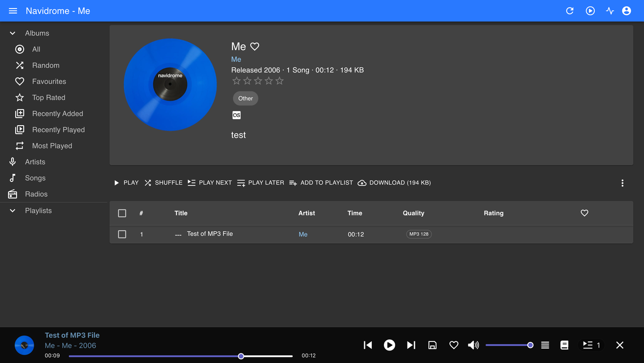Check the checkbox for Test of MP3 File
The width and height of the screenshot is (644, 363).
pos(122,234)
